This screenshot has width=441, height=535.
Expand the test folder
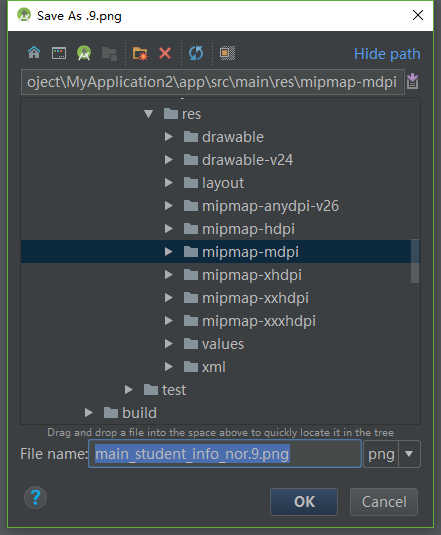(x=129, y=390)
